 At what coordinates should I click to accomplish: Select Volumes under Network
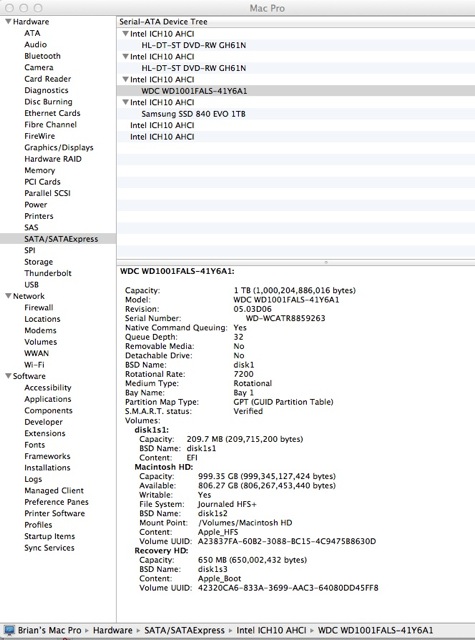tap(41, 342)
